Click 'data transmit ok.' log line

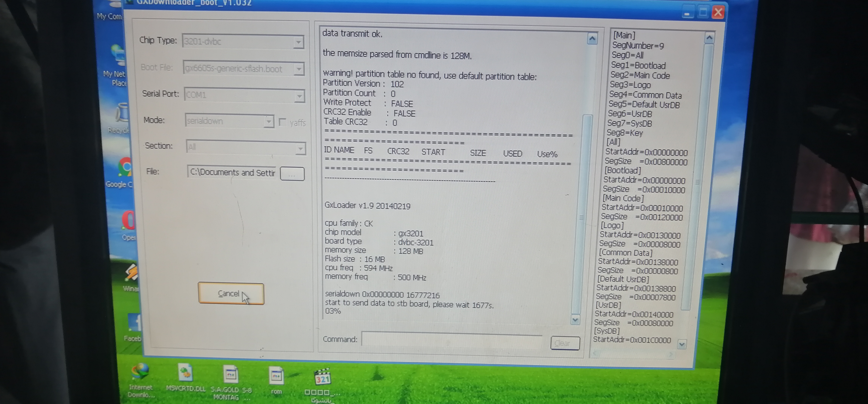[352, 34]
